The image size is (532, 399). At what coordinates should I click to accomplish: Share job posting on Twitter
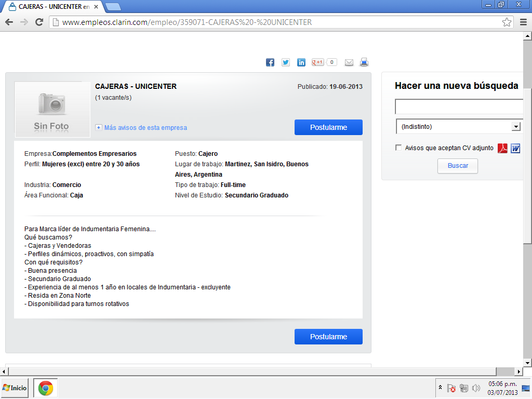(x=286, y=62)
